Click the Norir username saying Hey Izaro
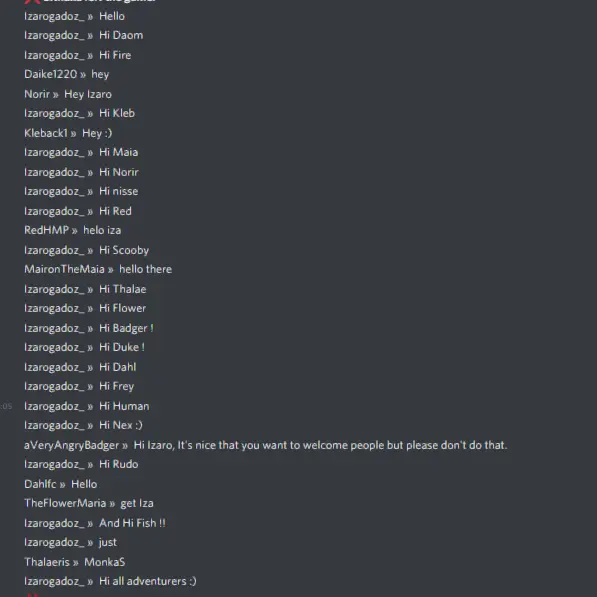 tap(37, 94)
